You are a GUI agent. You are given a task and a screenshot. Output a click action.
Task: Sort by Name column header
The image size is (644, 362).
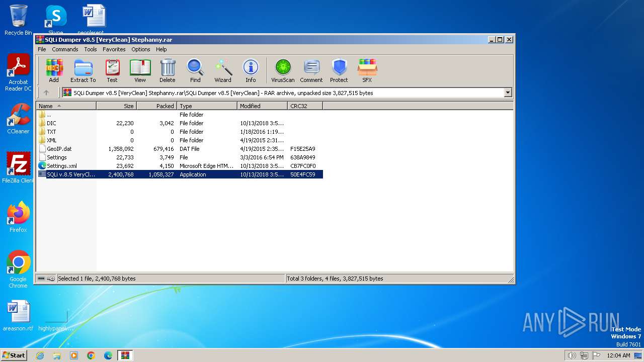click(66, 106)
